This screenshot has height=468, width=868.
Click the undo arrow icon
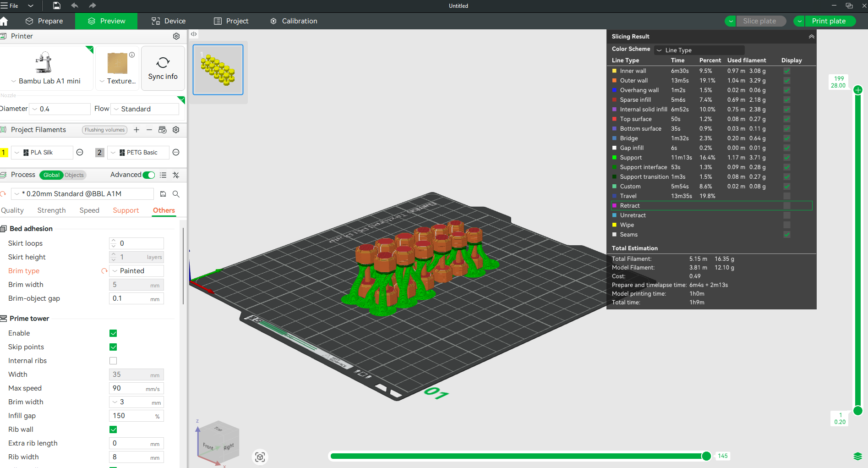75,6
